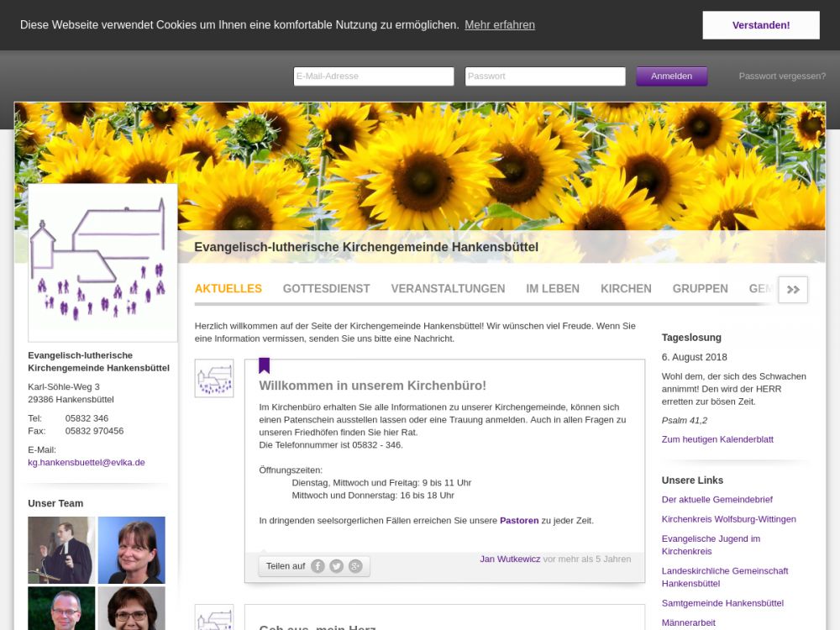Open the kg.hankensbuettel@evlka.de email link
840x630 pixels.
87,462
